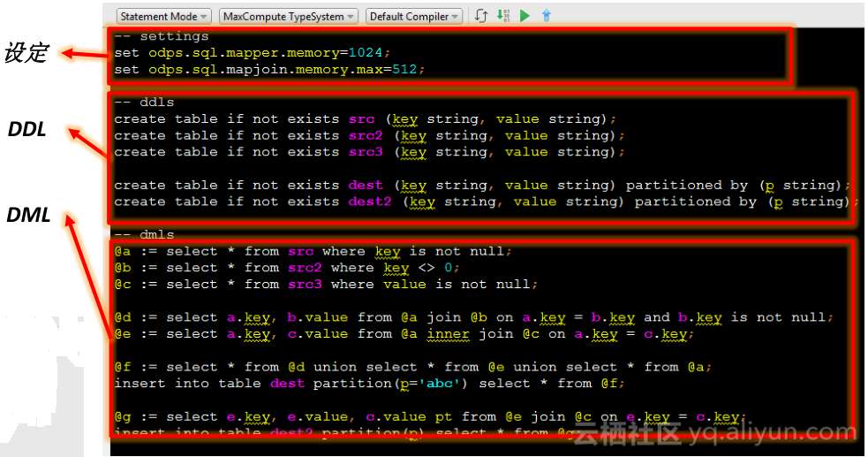The height and width of the screenshot is (457, 868).
Task: Click the string literal 'abc' in partition
Action: click(x=440, y=384)
